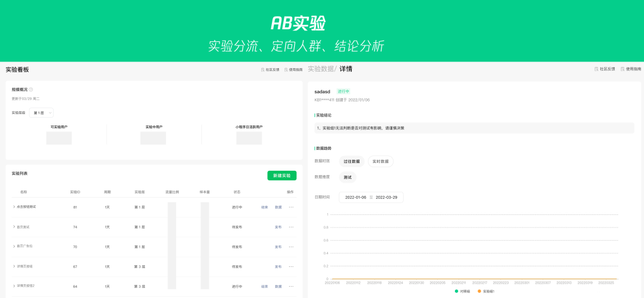Click experiment ID cell 74
The image size is (644, 298).
[x=75, y=227]
